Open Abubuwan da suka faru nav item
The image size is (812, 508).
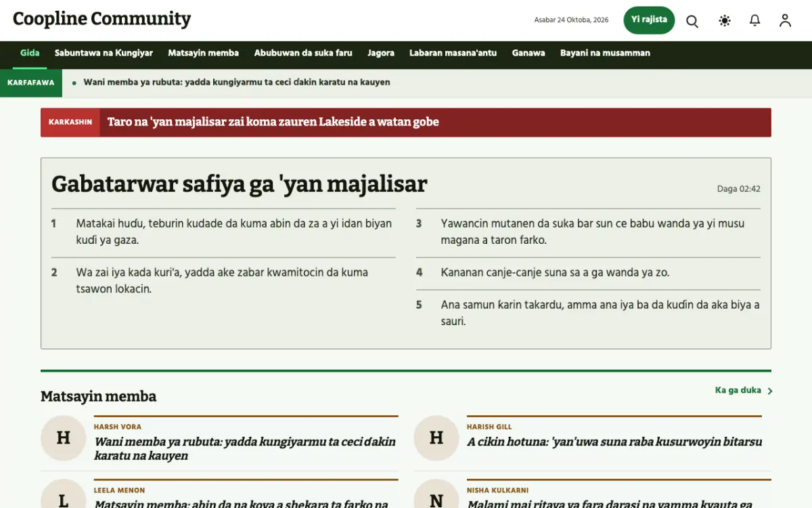303,53
